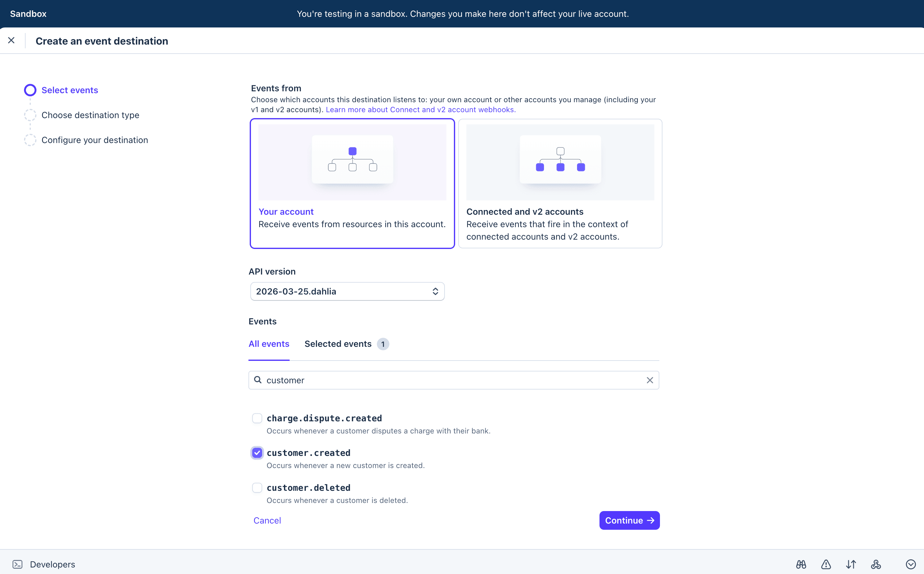Click the Continue button

point(629,520)
